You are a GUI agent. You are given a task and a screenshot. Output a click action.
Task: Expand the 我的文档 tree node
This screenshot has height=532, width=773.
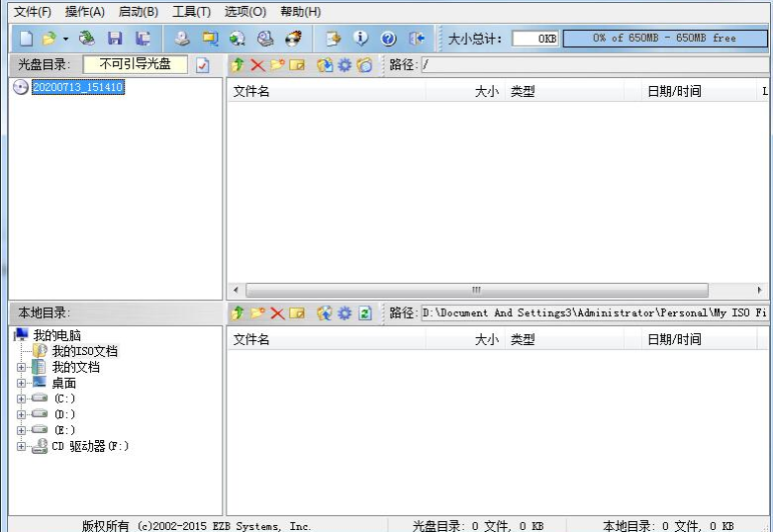tap(21, 368)
